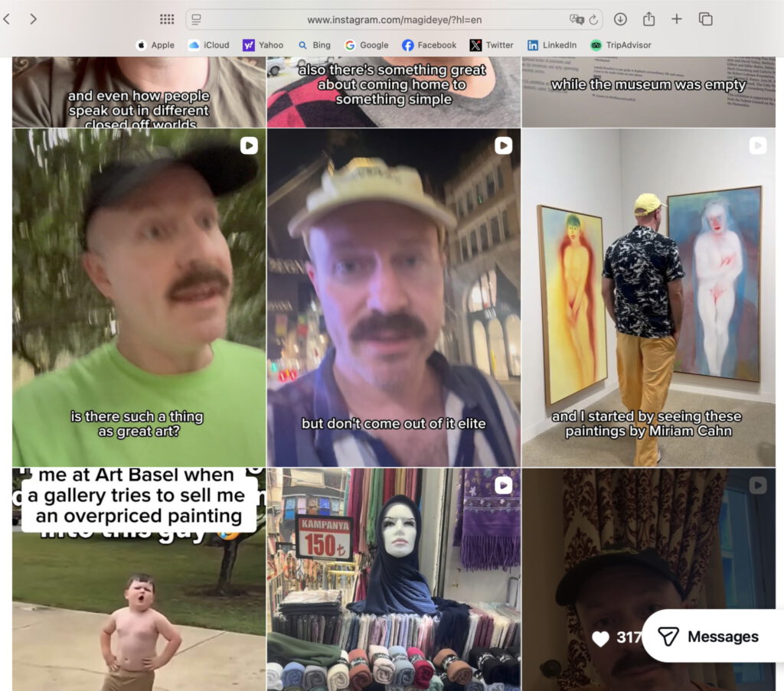The image size is (784, 691).
Task: Open the TripAdvisor bookmark
Action: point(620,45)
